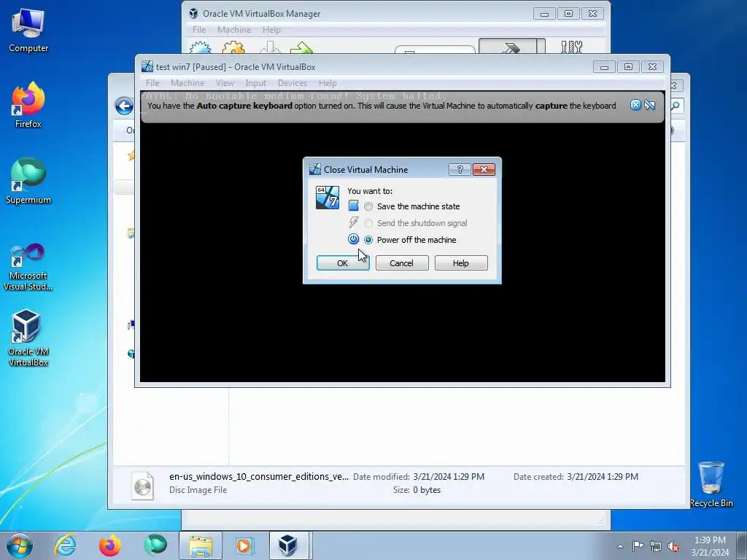Open File menu in test win7 VM window
This screenshot has height=560, width=747.
[152, 83]
